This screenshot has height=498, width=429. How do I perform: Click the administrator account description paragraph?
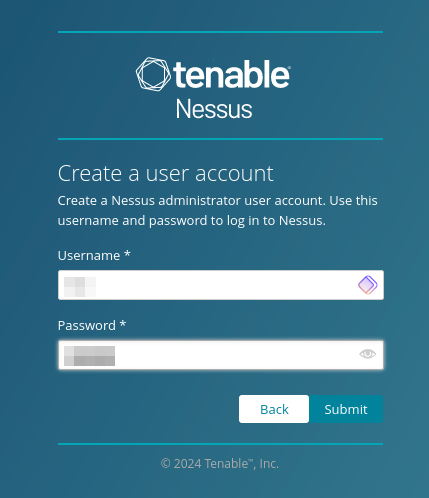pyautogui.click(x=217, y=211)
